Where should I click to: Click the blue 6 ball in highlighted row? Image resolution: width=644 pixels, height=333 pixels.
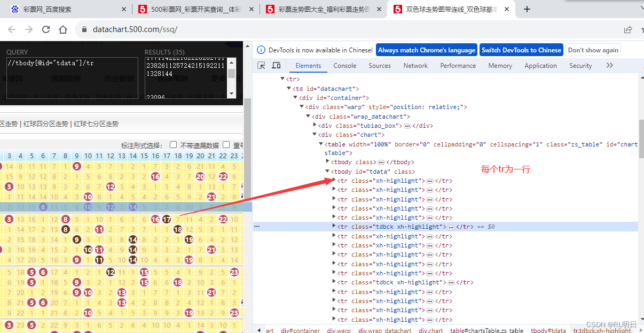click(x=43, y=207)
